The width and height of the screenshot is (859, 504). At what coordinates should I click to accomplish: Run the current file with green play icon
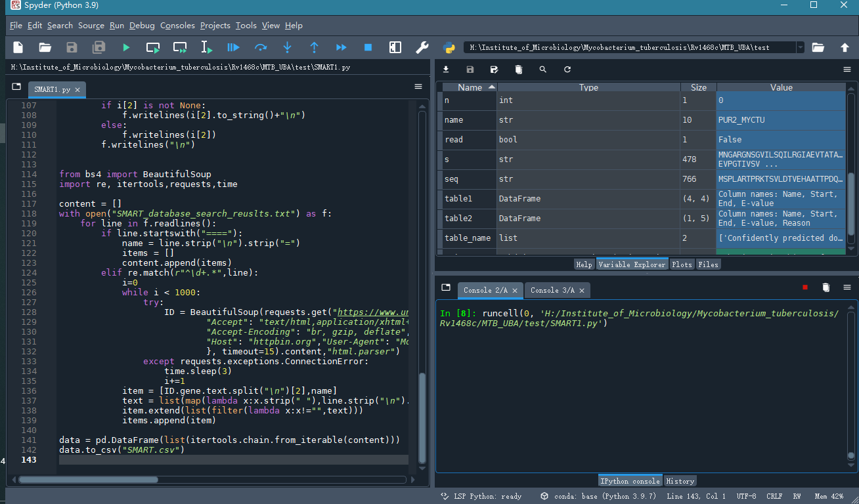click(x=126, y=47)
